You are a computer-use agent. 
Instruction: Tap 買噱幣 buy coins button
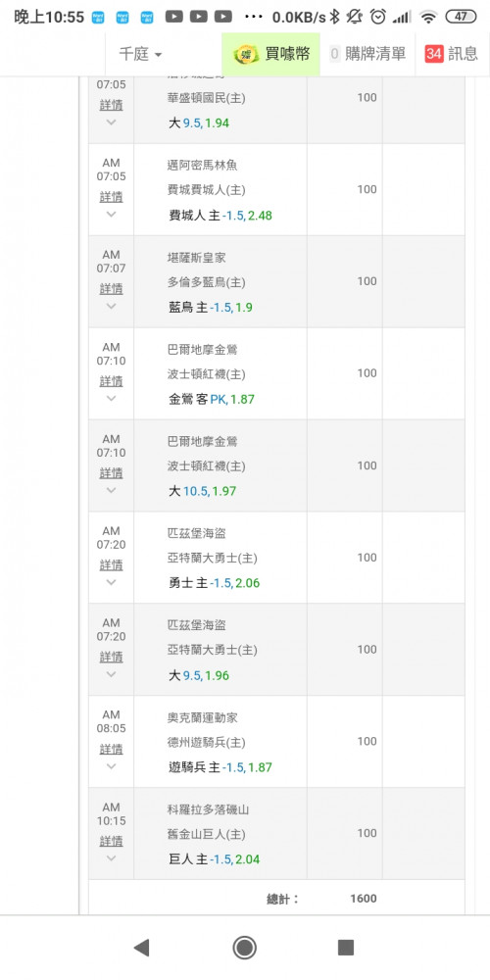[x=270, y=54]
